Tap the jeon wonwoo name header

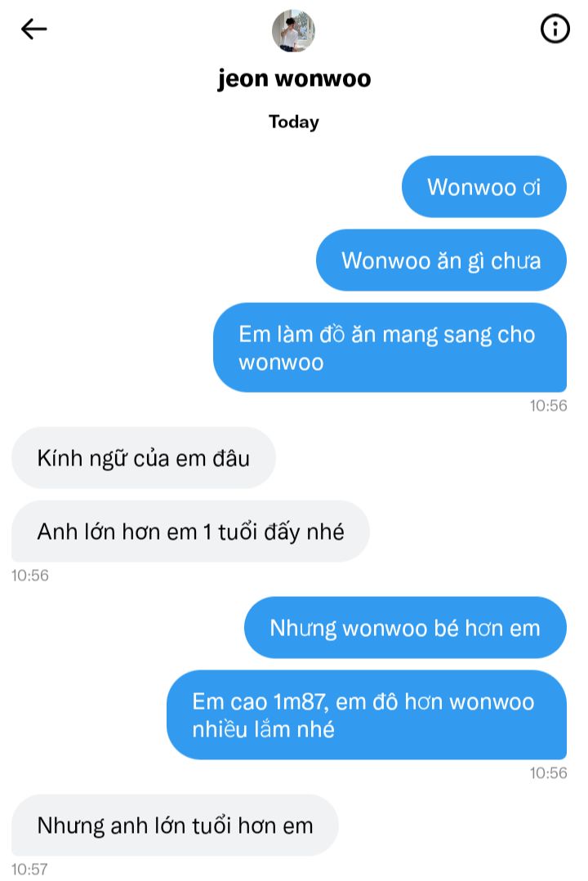pos(294,78)
